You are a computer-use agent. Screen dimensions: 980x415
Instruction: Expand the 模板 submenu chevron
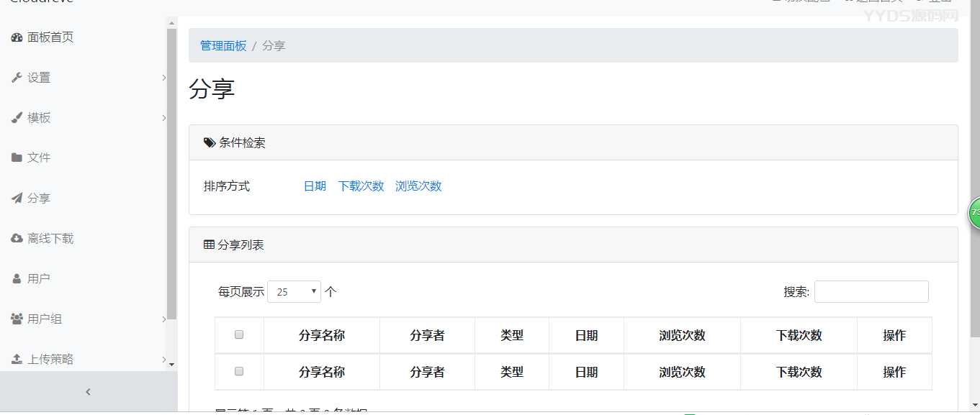[164, 118]
